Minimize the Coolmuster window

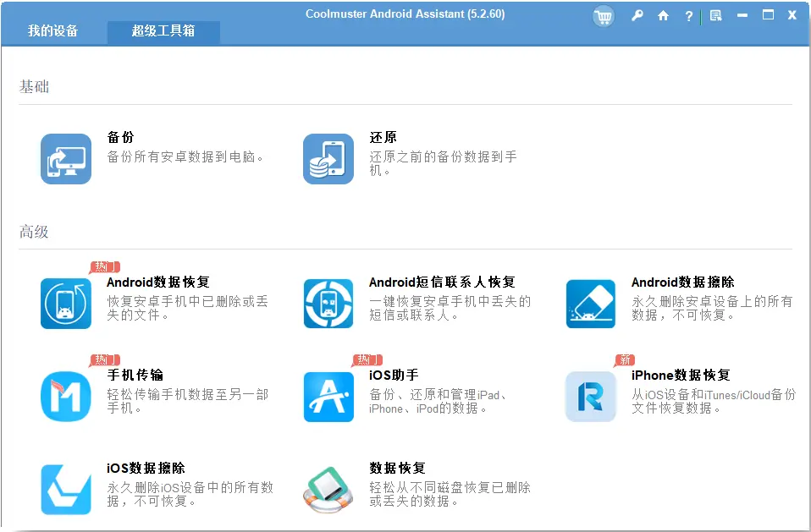[742, 15]
